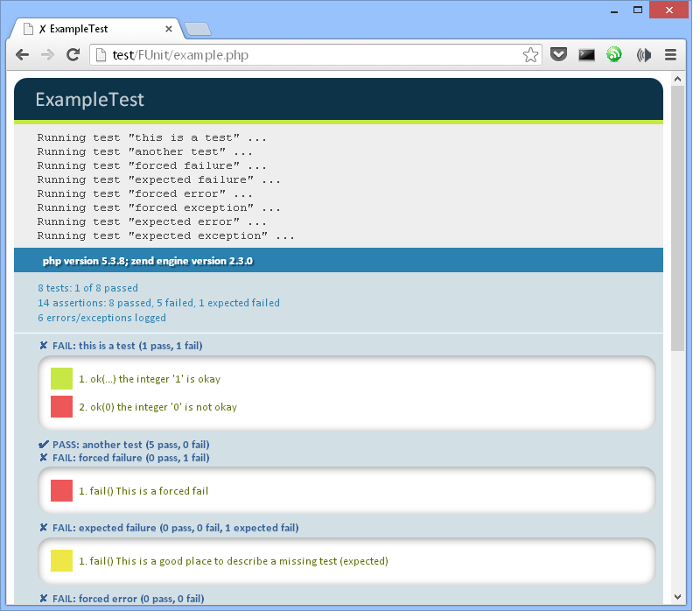Click the red swatch for "ok(0) integer '0' is not okay"
The image size is (700, 611).
point(61,406)
